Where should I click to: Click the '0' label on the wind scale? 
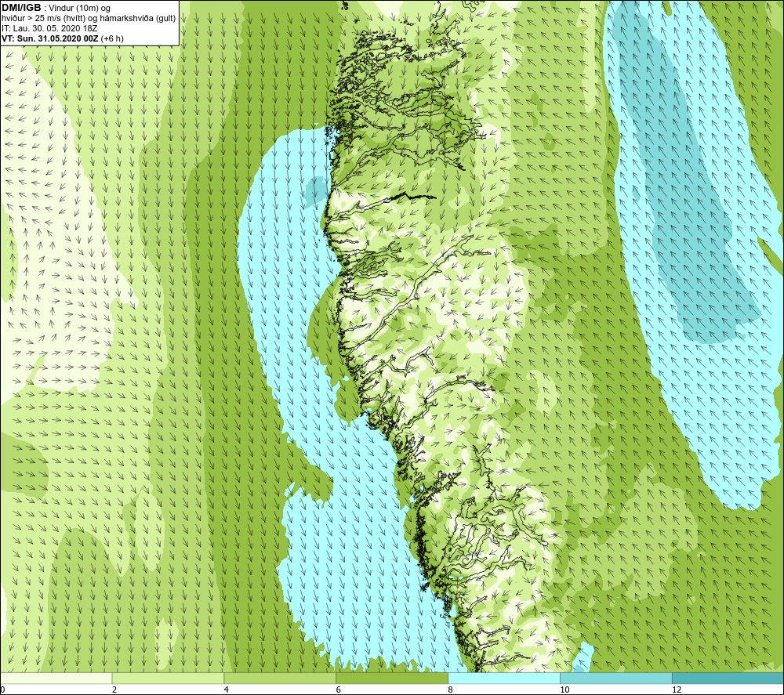pyautogui.click(x=2, y=690)
